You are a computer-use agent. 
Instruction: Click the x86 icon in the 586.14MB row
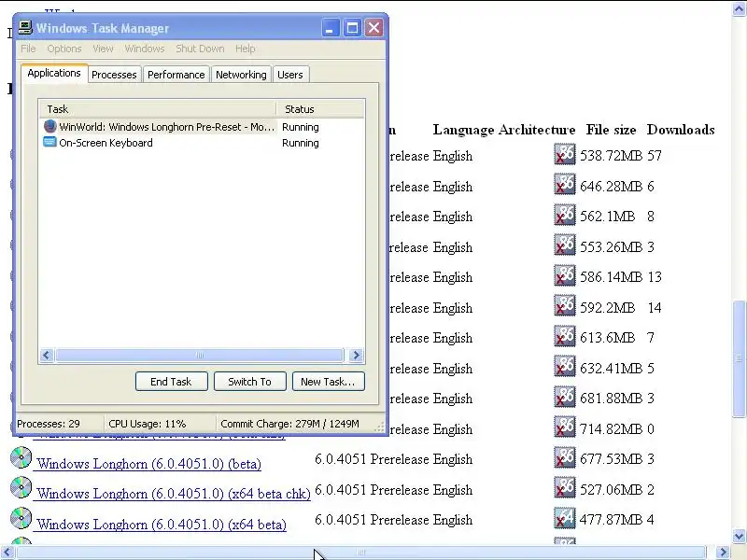coord(565,275)
